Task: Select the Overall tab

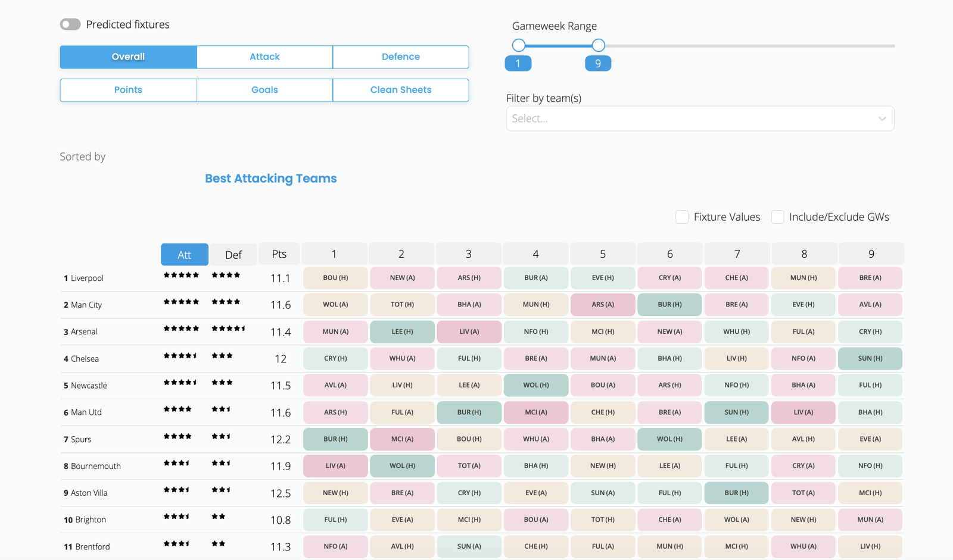Action: tap(128, 57)
